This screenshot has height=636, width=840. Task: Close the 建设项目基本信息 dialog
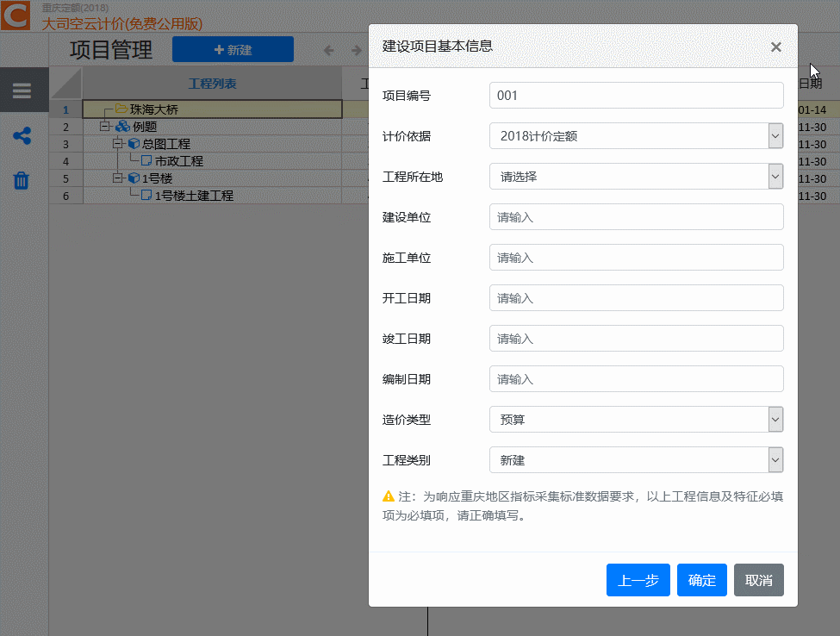[x=775, y=47]
